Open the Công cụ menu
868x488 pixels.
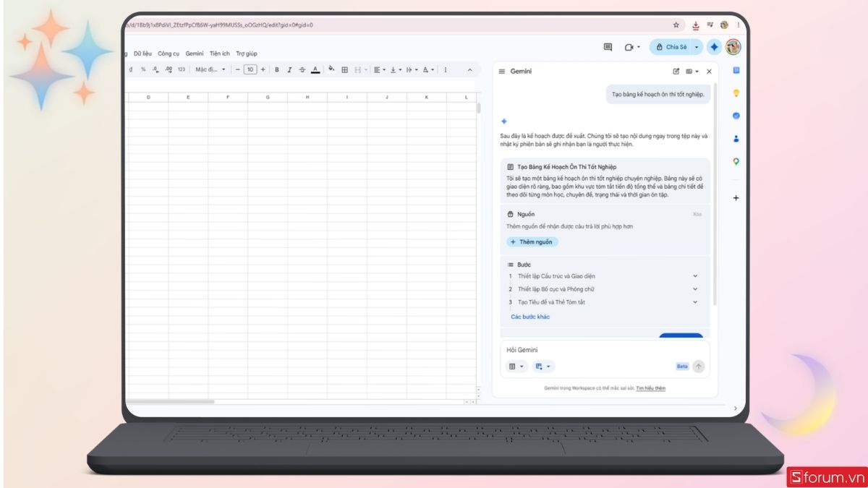[169, 53]
